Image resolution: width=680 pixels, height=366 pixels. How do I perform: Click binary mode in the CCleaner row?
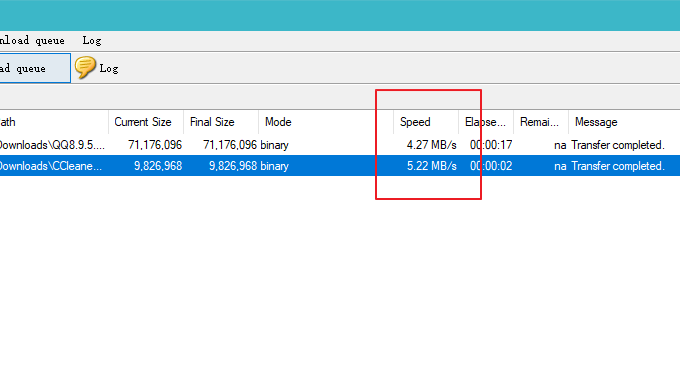[275, 166]
